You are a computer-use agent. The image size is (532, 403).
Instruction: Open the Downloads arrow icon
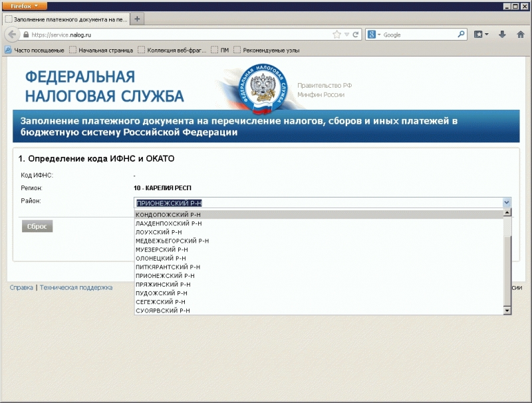(x=502, y=35)
